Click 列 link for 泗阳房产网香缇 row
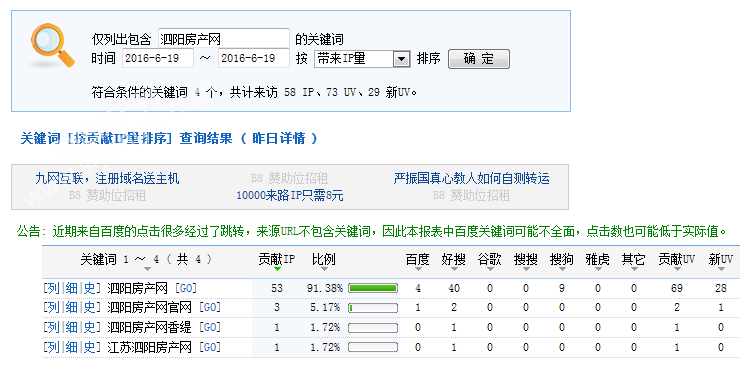Screen dimensions: 755x365 click(x=54, y=327)
